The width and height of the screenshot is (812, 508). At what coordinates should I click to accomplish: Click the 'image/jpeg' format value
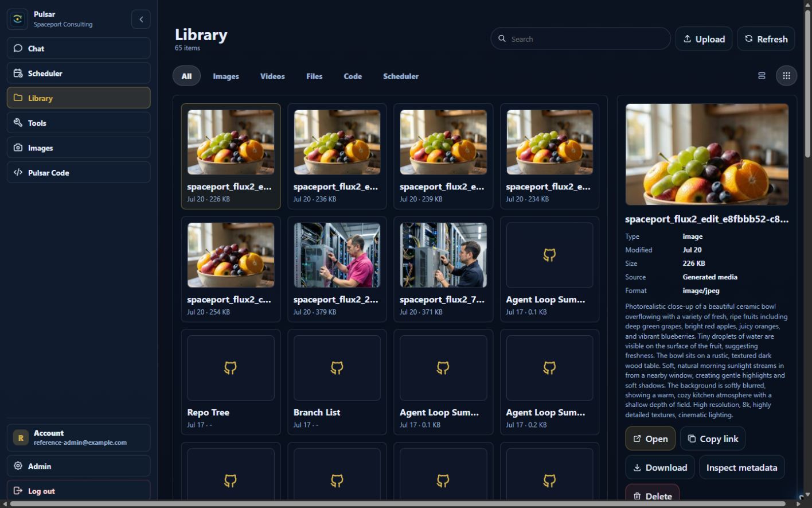click(701, 290)
